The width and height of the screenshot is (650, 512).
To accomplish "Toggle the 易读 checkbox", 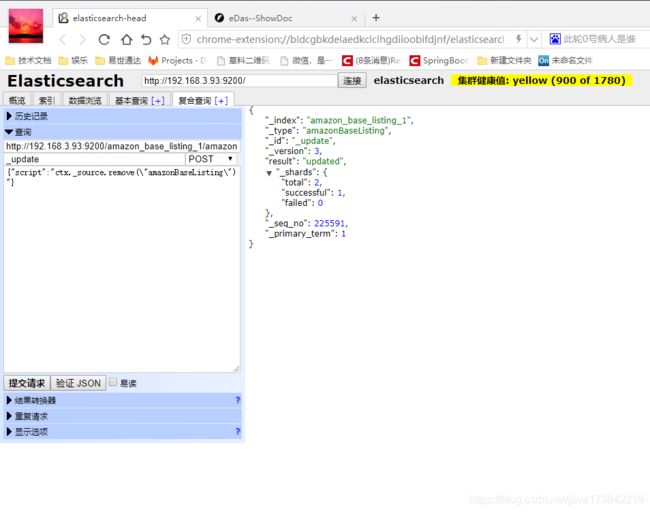I will point(113,383).
